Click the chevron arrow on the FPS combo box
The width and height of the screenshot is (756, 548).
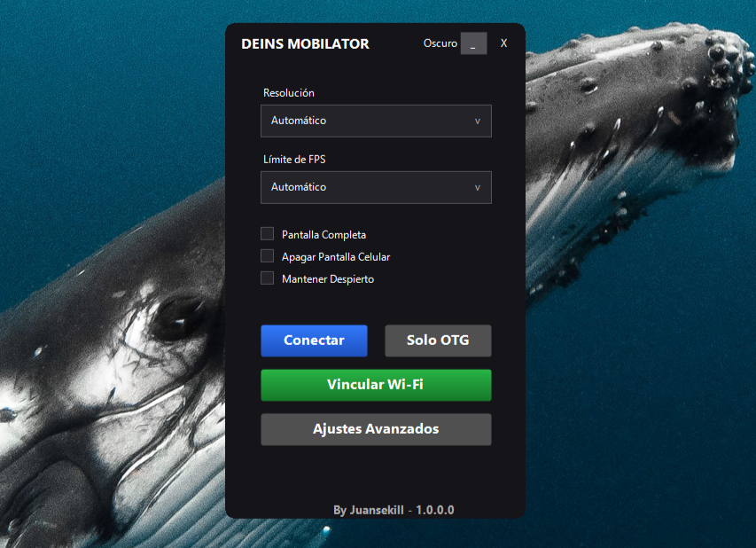coord(478,187)
